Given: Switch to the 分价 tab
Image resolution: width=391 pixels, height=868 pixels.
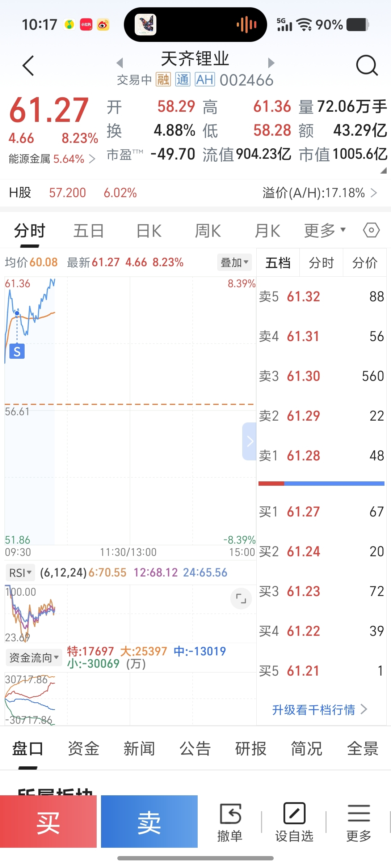Looking at the screenshot, I should [365, 263].
